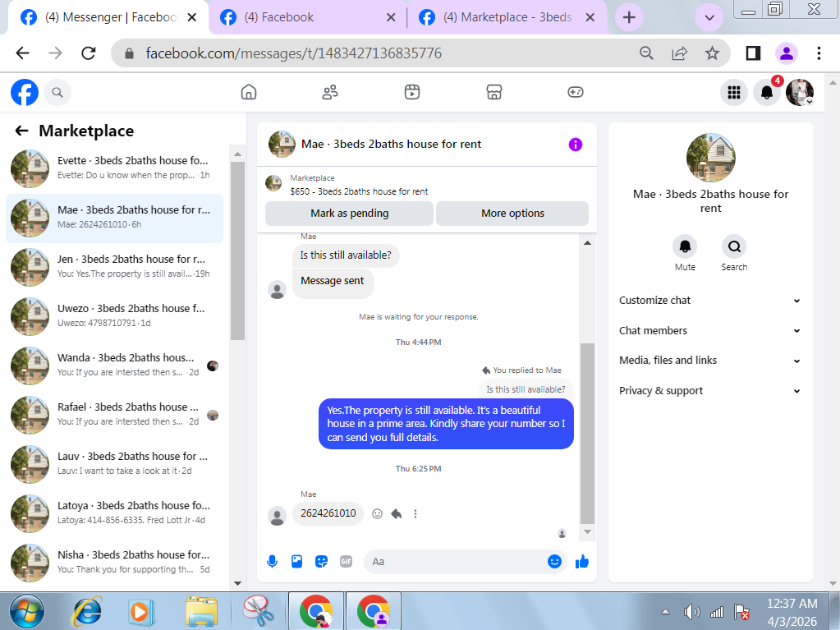The height and width of the screenshot is (630, 840).
Task: Search in the Mae conversation
Action: pyautogui.click(x=734, y=246)
